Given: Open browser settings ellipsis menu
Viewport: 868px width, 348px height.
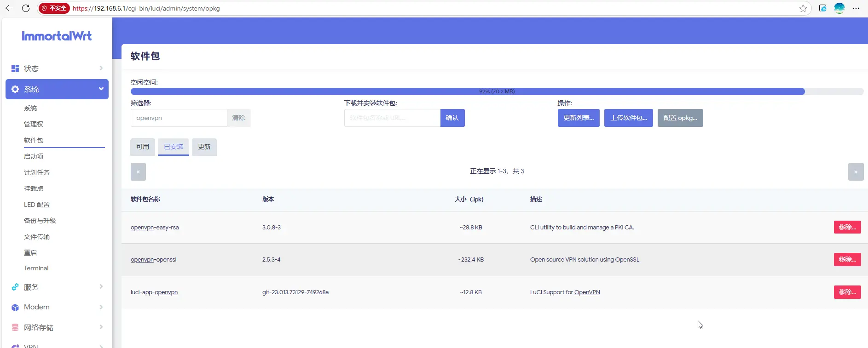Looking at the screenshot, I should [x=856, y=8].
